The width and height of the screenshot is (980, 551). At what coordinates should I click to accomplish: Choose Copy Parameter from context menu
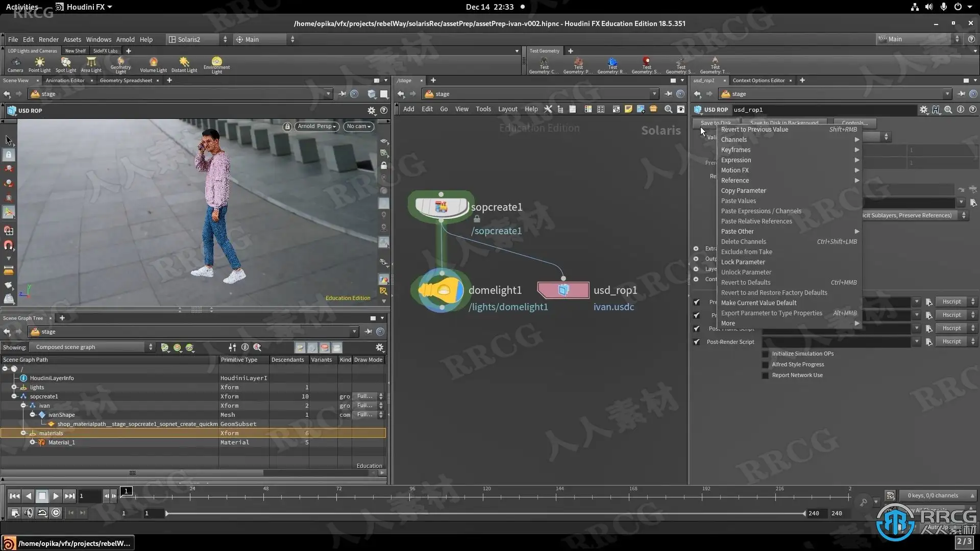[x=743, y=190]
